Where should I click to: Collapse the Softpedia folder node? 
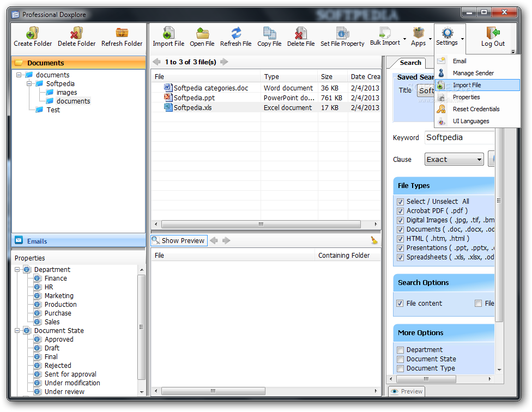pyautogui.click(x=29, y=83)
